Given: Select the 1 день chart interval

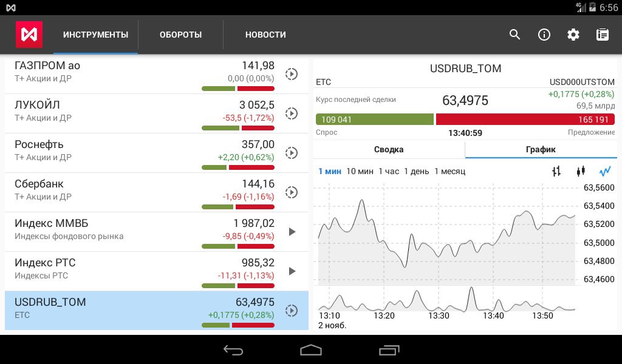Looking at the screenshot, I should [x=417, y=172].
